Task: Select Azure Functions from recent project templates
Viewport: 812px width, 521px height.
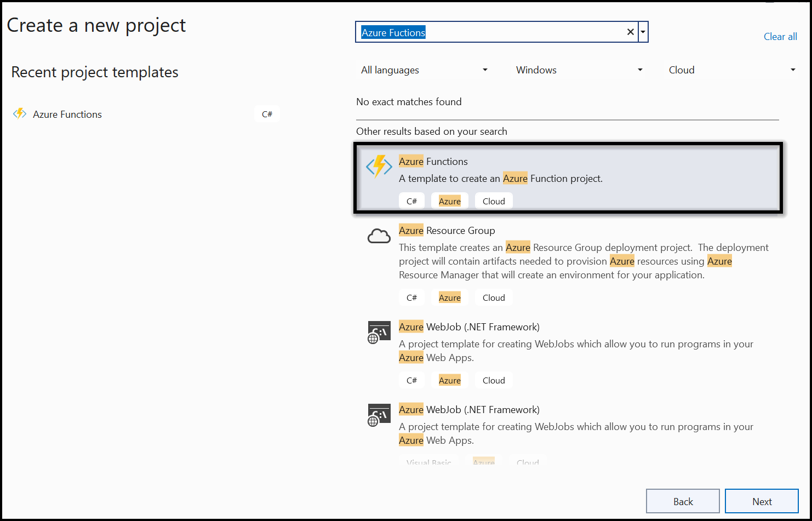Action: click(x=67, y=114)
